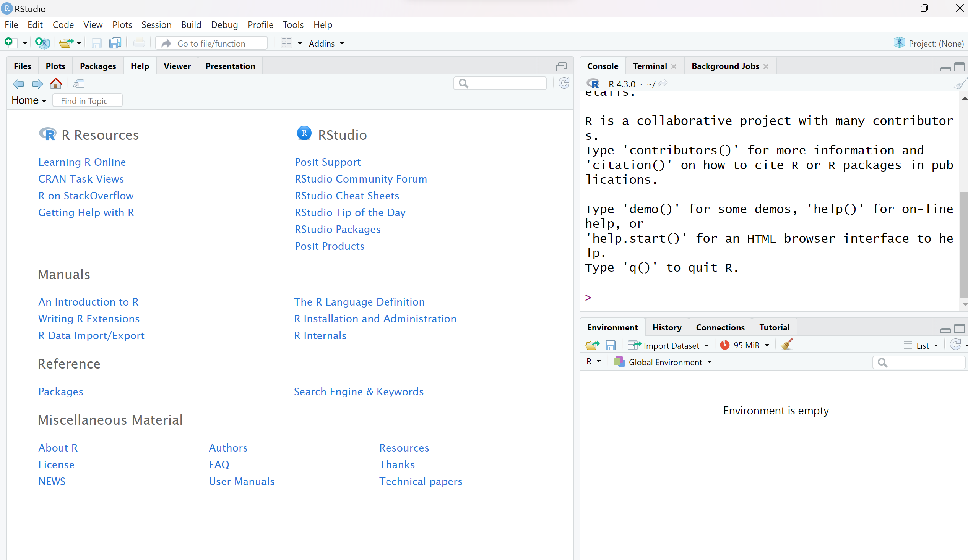Image resolution: width=968 pixels, height=560 pixels.
Task: Minimize the Console pane
Action: pos(945,68)
